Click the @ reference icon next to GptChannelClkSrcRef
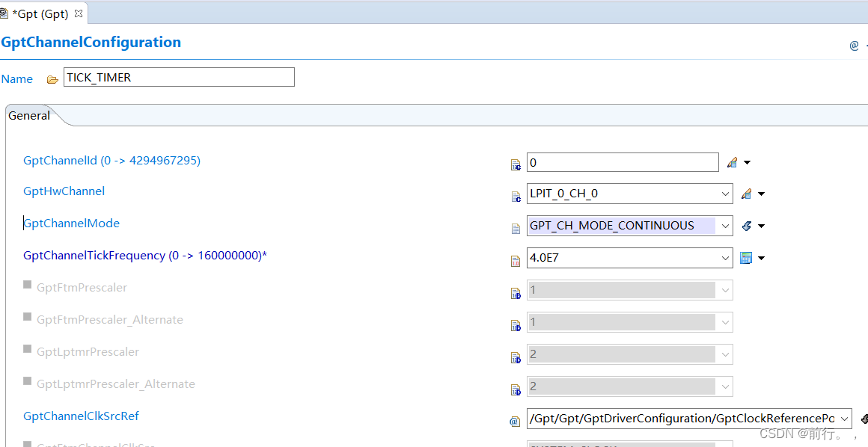Screen dimensions: 868x447 pos(514,420)
